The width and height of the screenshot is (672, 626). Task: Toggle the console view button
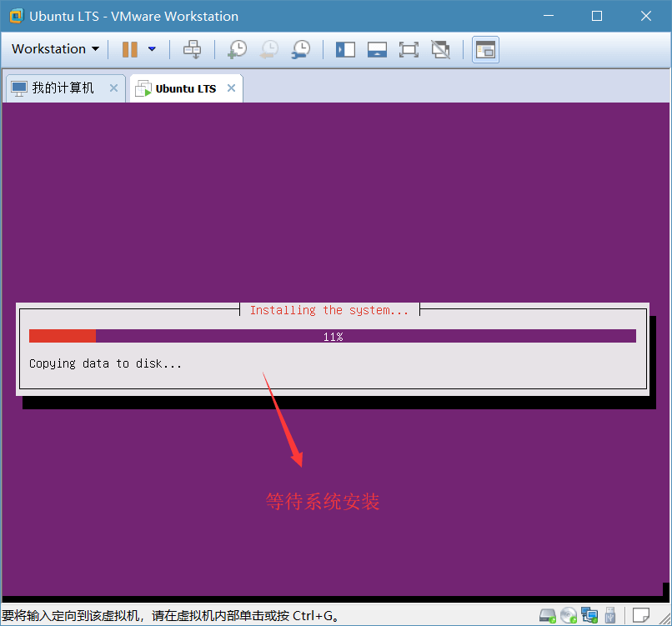click(x=484, y=49)
